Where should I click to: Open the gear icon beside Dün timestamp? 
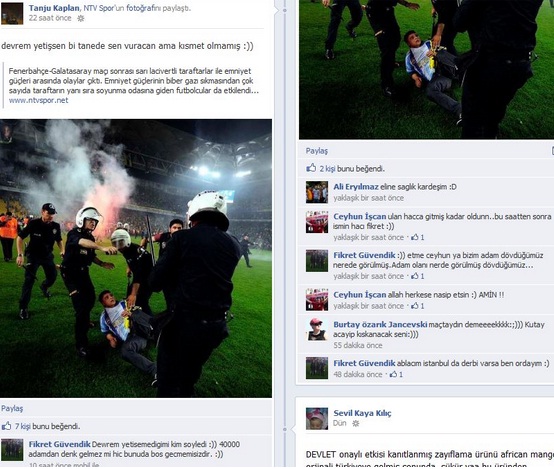355,423
